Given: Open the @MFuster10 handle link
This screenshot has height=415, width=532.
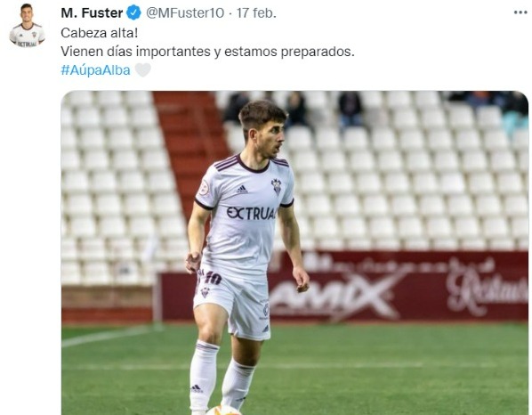Looking at the screenshot, I should point(185,12).
